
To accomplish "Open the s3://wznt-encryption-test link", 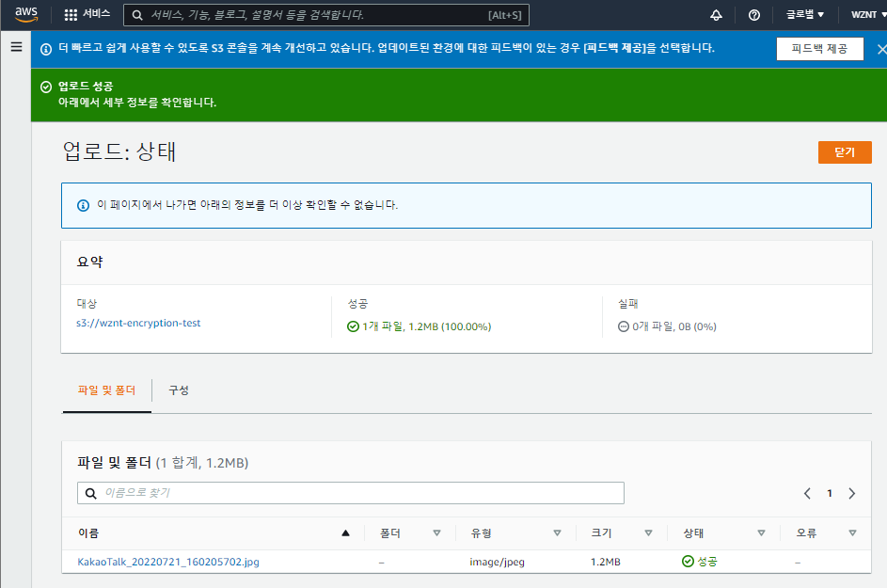I will coord(138,323).
